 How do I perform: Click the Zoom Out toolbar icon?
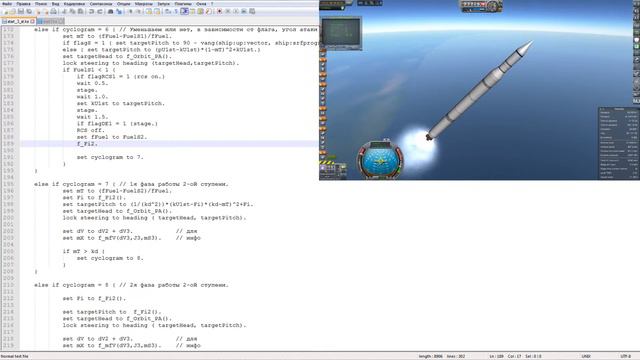point(138,11)
